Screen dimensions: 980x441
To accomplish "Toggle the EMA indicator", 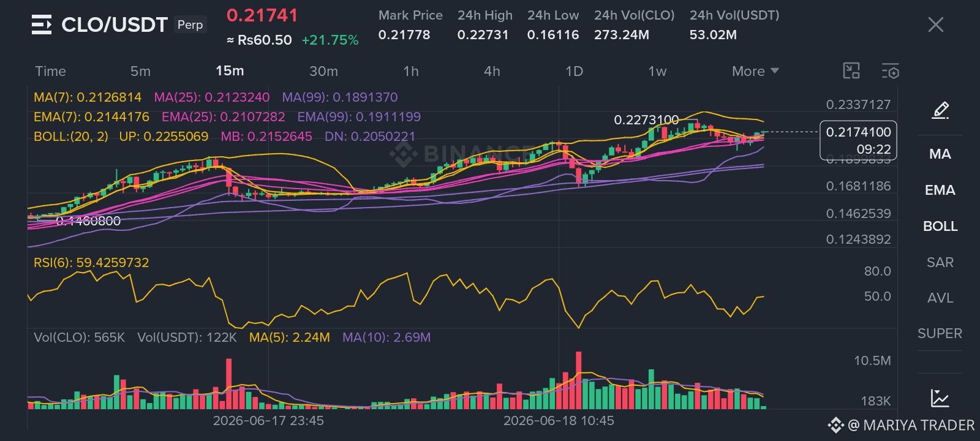I will tap(940, 190).
